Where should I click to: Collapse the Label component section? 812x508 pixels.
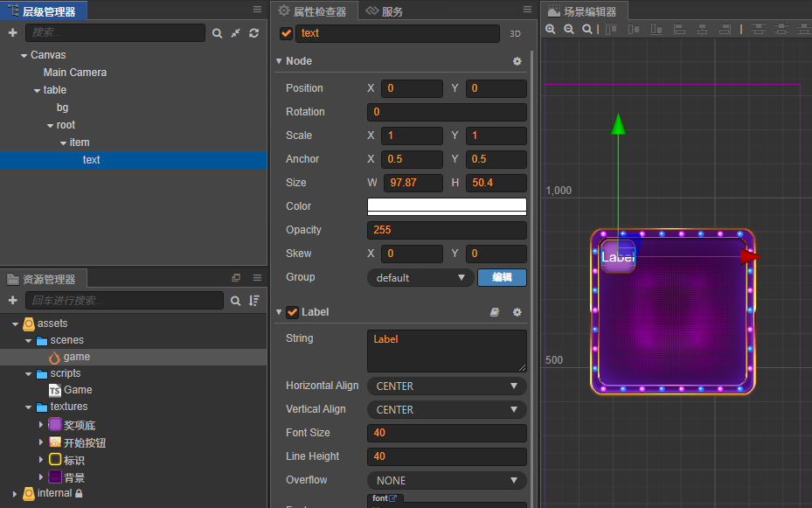tap(279, 312)
